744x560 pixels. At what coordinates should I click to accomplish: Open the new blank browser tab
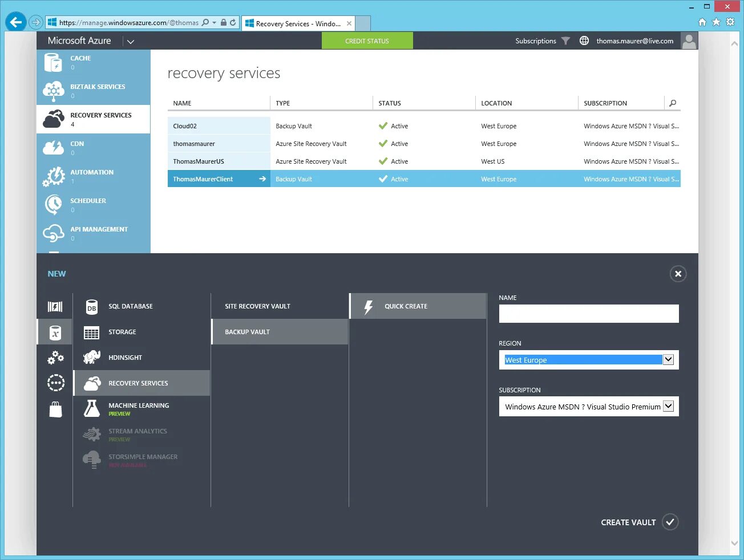click(x=363, y=23)
